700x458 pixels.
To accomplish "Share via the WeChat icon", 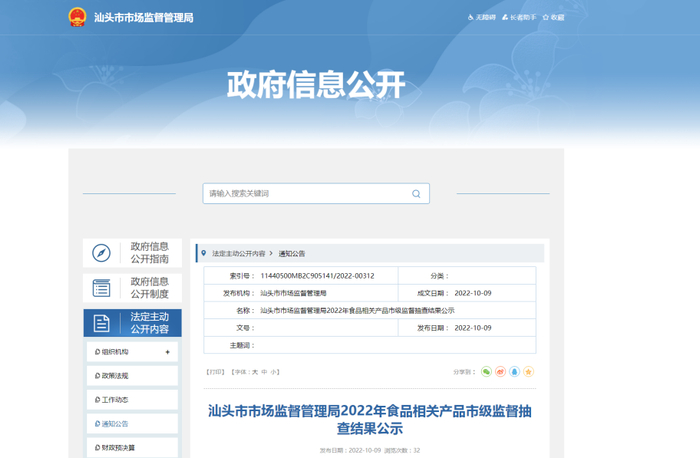I will 486,371.
